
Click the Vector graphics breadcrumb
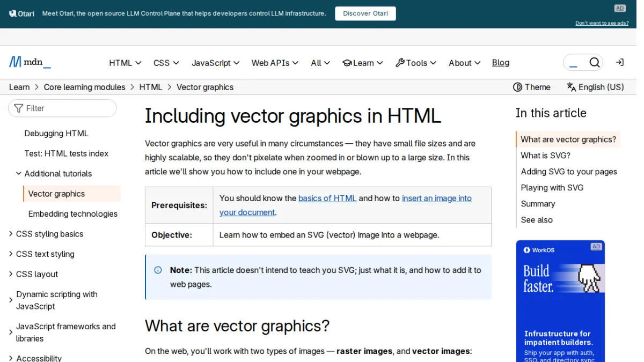point(205,87)
